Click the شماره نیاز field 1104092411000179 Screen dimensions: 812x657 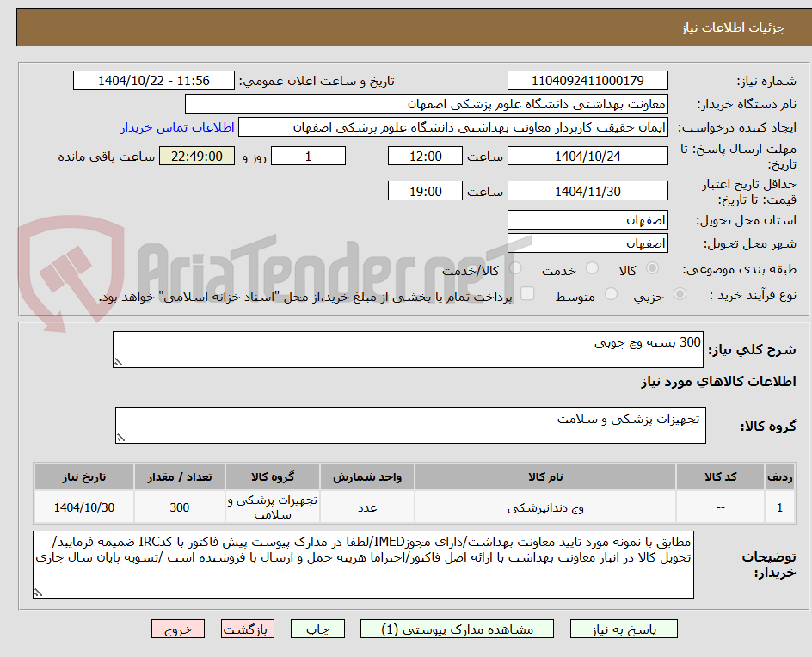click(587, 81)
